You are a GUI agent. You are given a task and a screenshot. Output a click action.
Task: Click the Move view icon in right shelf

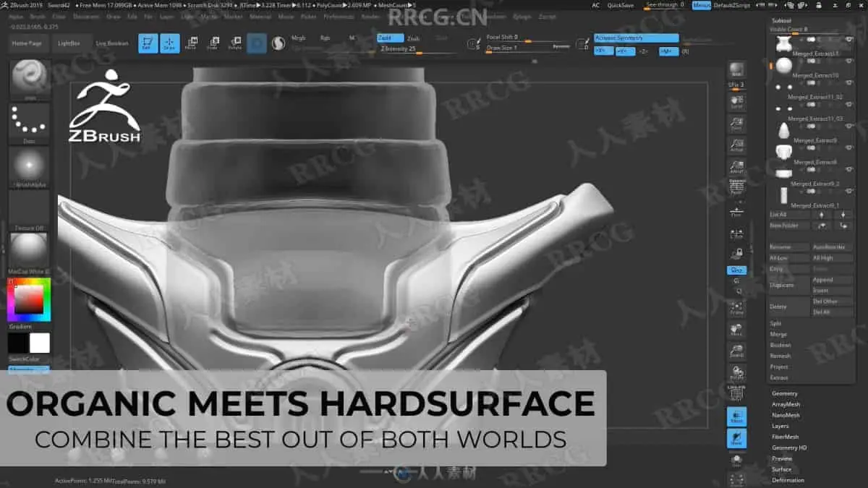(736, 330)
